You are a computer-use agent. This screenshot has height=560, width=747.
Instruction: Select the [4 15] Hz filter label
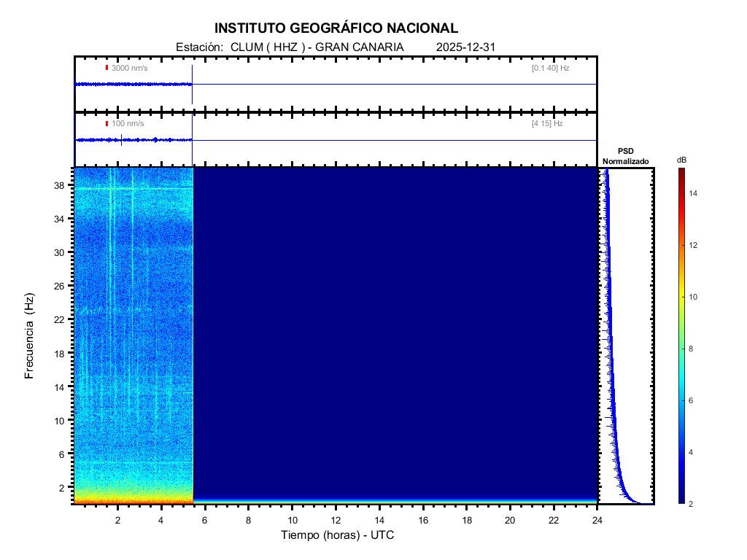[x=547, y=124]
